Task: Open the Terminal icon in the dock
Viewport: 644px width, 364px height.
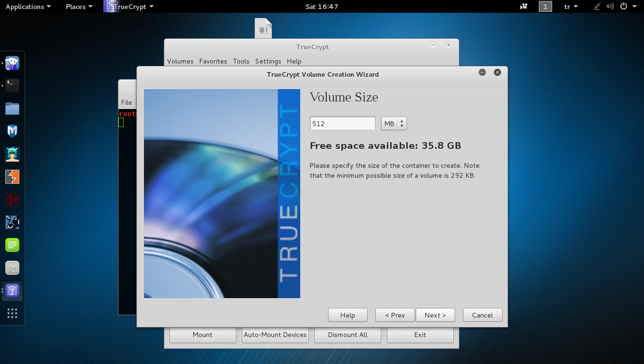Action: click(12, 86)
